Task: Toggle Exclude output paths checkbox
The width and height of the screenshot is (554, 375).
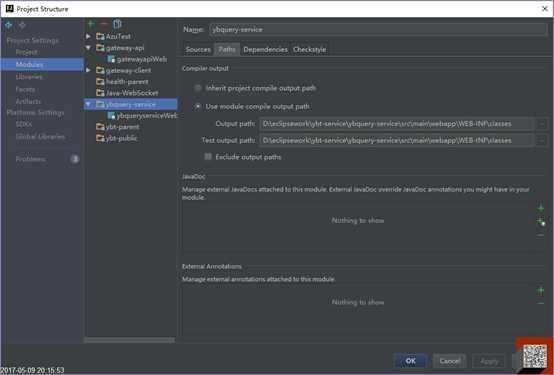Action: [x=208, y=157]
